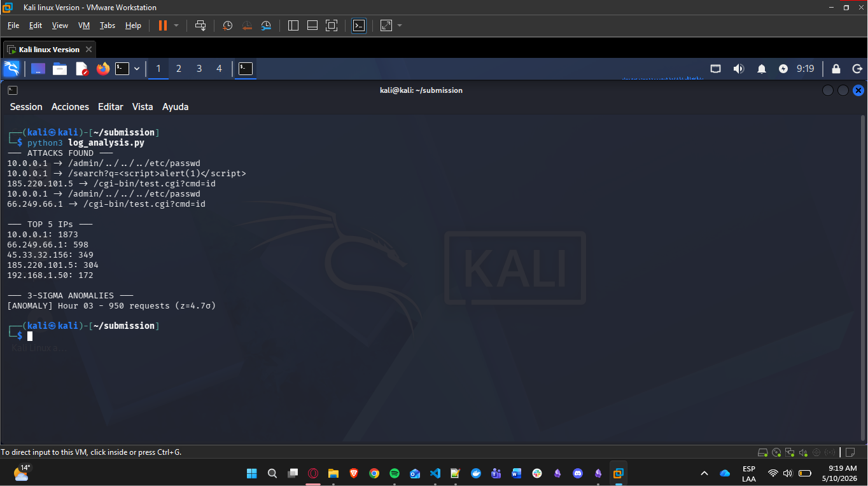
Task: Open the VMware File menu
Action: pyautogui.click(x=13, y=25)
